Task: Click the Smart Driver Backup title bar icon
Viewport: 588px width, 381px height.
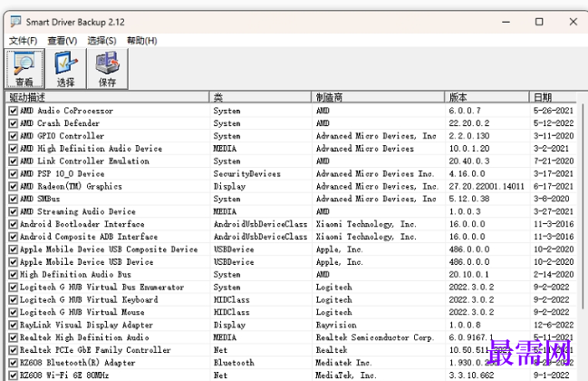Action: click(x=15, y=22)
